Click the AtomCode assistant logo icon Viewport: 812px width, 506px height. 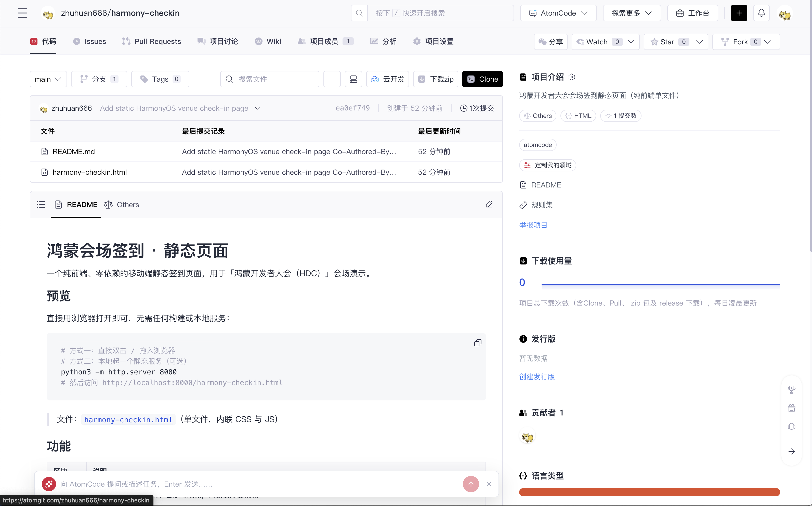[49, 484]
